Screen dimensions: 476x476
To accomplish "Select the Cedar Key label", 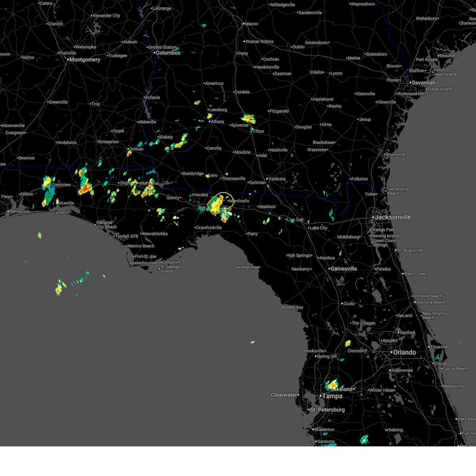I will pos(294,307).
